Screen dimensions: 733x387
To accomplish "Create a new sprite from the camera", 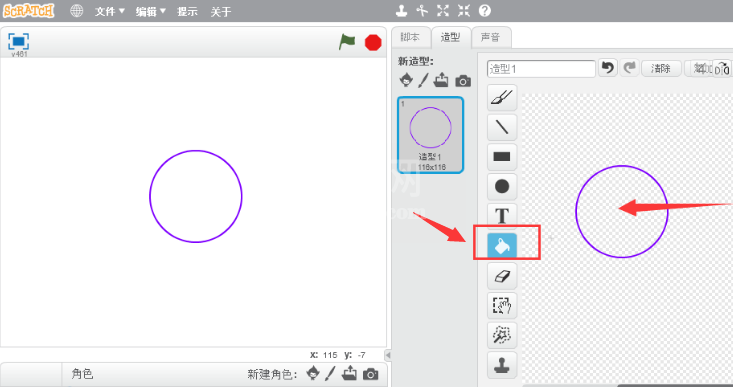I will (371, 374).
